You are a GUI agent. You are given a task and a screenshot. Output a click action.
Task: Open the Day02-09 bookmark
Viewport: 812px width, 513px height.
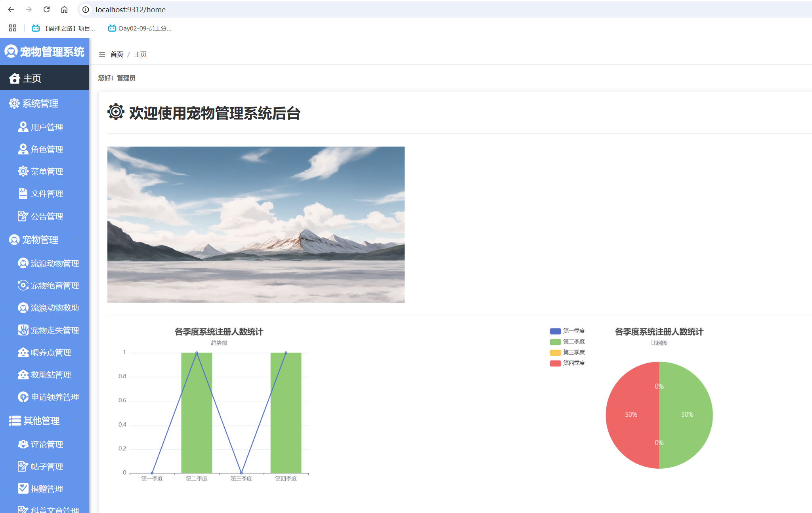point(140,28)
